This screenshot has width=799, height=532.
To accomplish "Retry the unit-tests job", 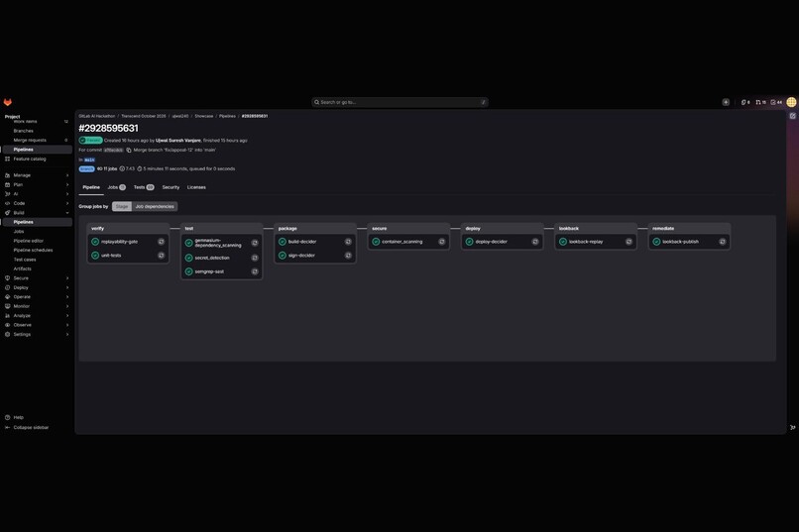I will 161,256.
